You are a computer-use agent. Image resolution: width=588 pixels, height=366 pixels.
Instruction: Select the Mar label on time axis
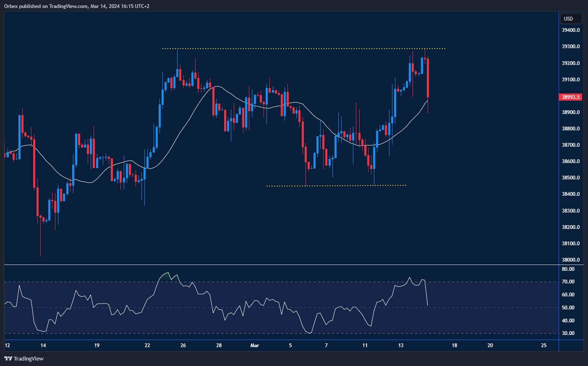pyautogui.click(x=254, y=345)
